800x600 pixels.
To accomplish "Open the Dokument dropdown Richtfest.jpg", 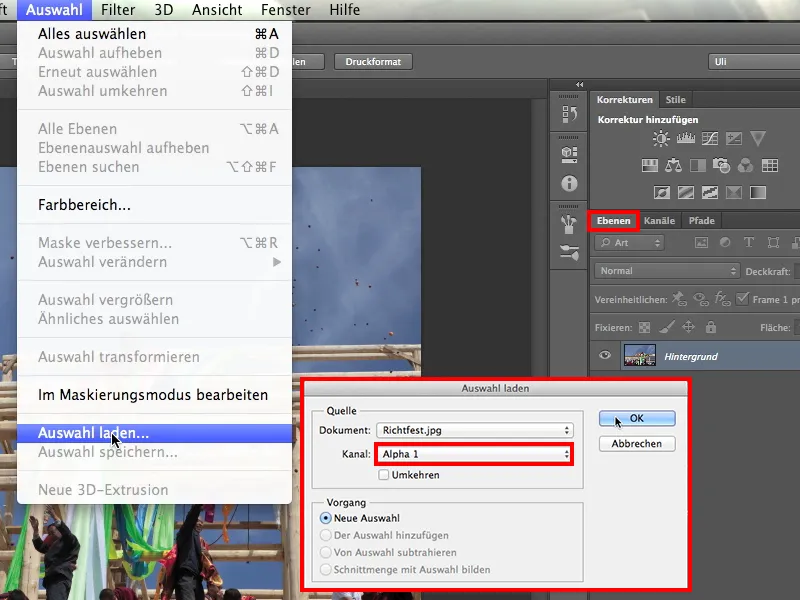I will click(x=474, y=430).
